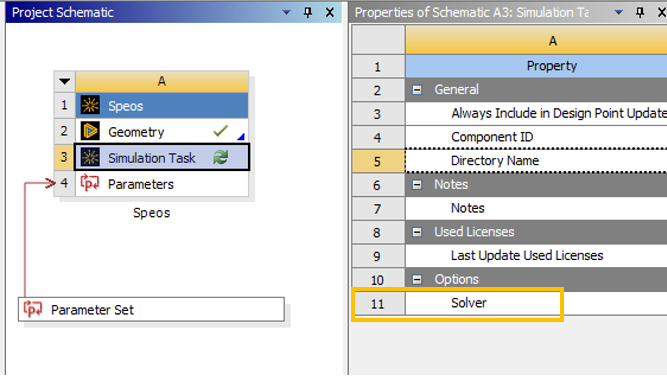This screenshot has height=376, width=667.
Task: Click the green checkmark status on Geometry
Action: tap(221, 131)
